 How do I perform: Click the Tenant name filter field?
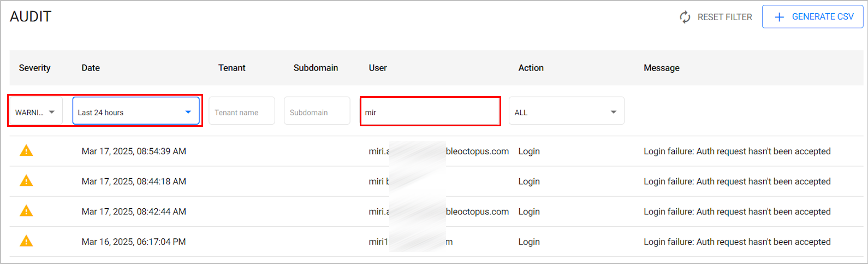242,111
